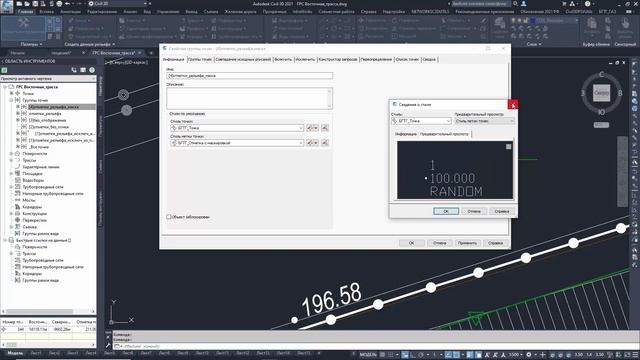Click ViewCube compass letter С
Image resolution: width=640 pixels, height=360 pixels.
click(x=601, y=74)
